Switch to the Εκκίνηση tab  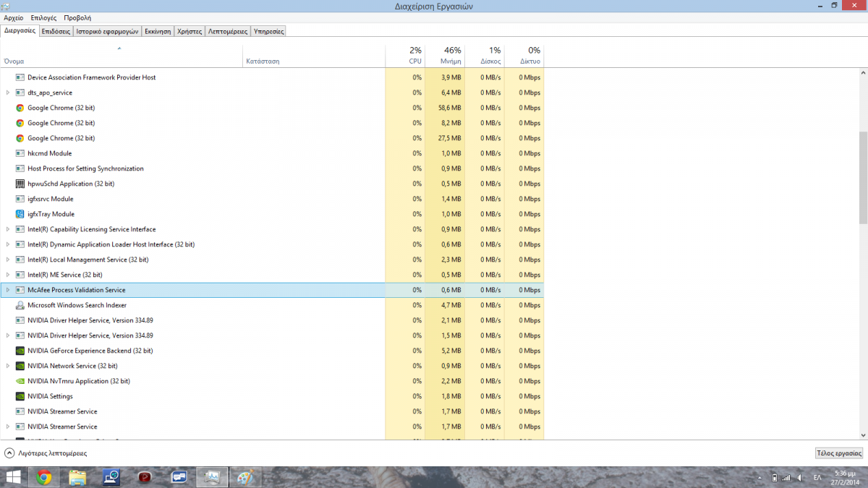pos(158,32)
